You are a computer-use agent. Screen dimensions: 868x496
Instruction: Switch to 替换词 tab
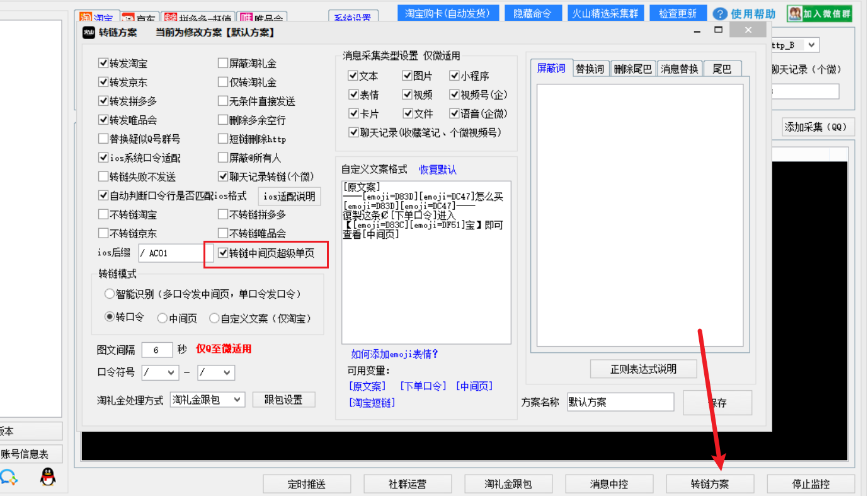(x=590, y=69)
